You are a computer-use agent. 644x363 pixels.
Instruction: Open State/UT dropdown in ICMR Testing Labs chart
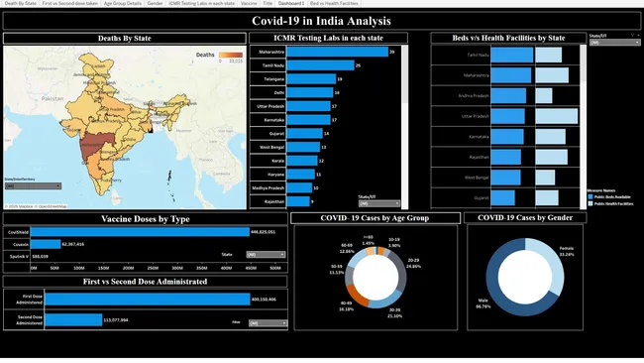point(378,203)
